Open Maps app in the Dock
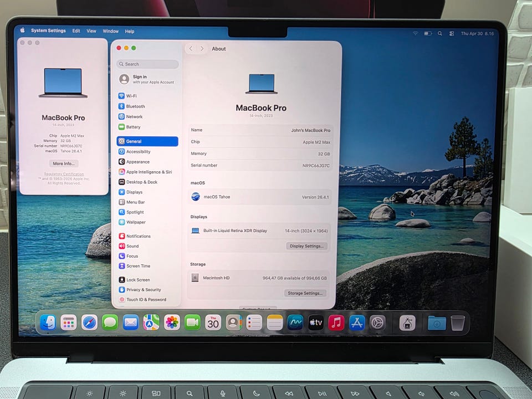 (151, 323)
